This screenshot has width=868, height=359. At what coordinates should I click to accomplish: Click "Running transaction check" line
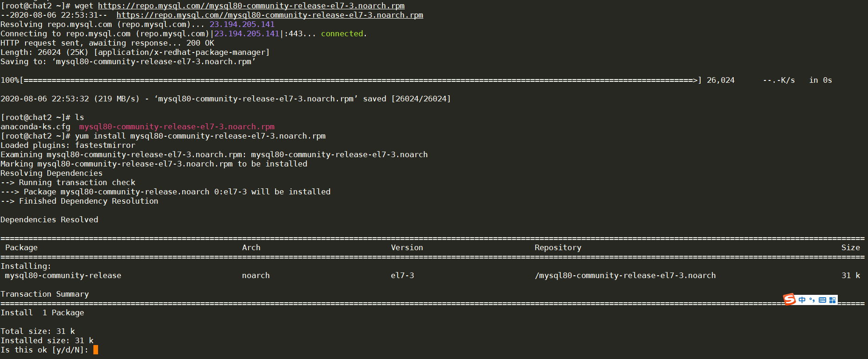point(68,182)
